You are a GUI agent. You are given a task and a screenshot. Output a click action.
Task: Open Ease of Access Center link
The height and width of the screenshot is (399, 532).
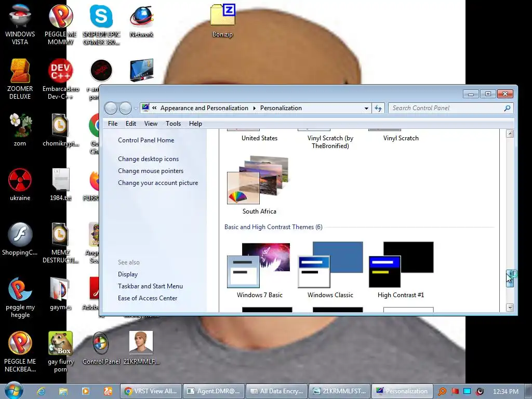coord(148,298)
